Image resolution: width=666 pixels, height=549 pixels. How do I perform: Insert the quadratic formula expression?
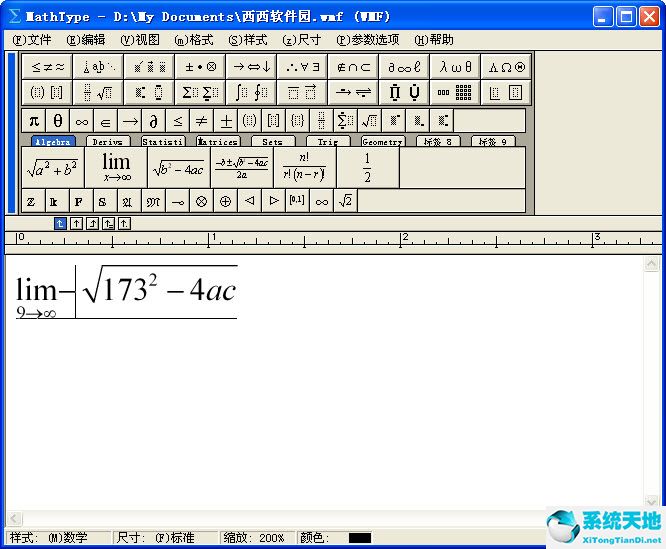242,168
